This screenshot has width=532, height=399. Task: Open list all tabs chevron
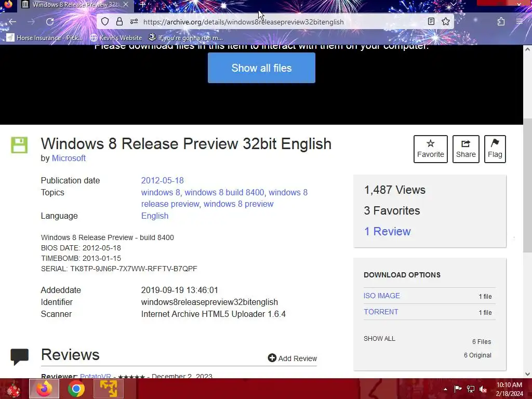pyautogui.click(x=454, y=4)
